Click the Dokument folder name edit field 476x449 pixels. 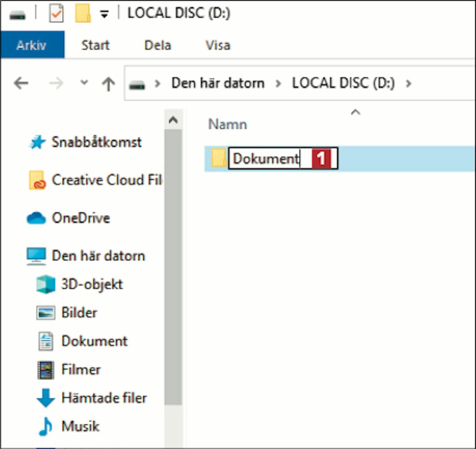(x=267, y=158)
